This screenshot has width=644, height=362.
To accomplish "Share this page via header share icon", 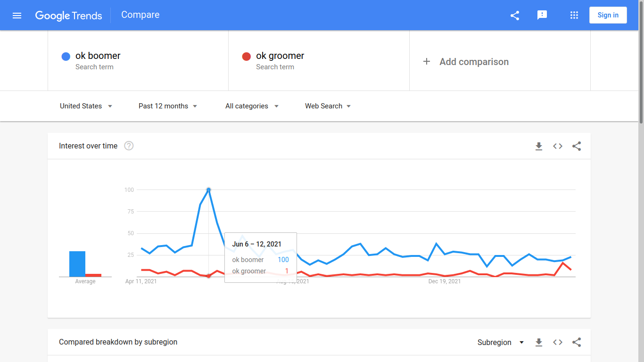I will 515,15.
